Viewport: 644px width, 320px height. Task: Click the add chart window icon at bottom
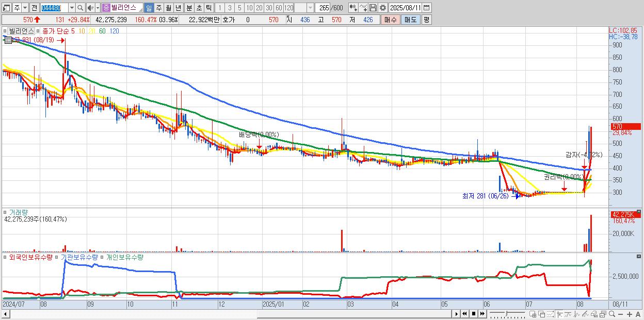(x=533, y=314)
